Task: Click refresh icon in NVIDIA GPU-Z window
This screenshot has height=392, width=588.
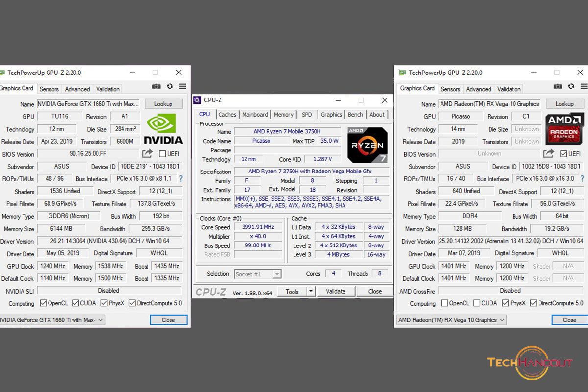Action: [x=170, y=86]
